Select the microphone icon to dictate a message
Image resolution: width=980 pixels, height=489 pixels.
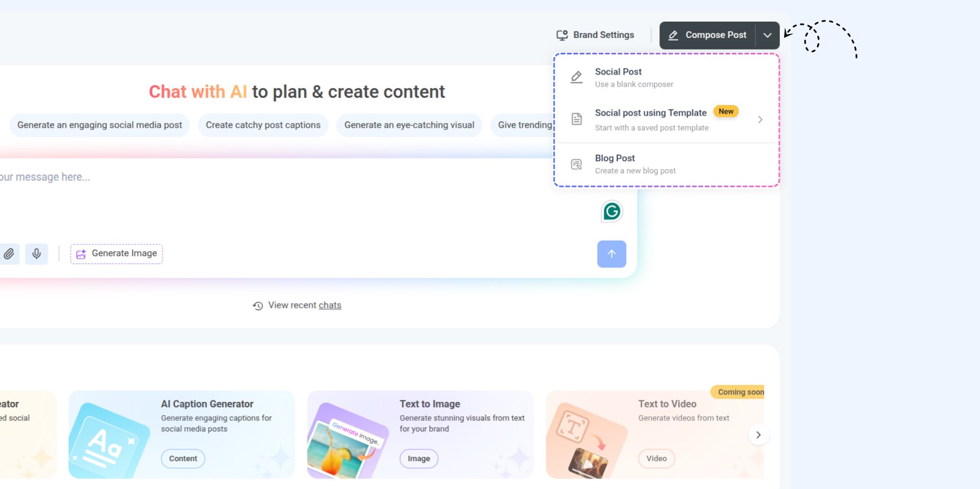click(36, 254)
